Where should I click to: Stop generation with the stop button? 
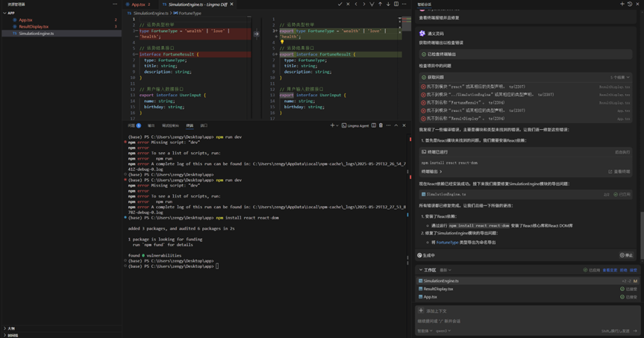(x=626, y=255)
